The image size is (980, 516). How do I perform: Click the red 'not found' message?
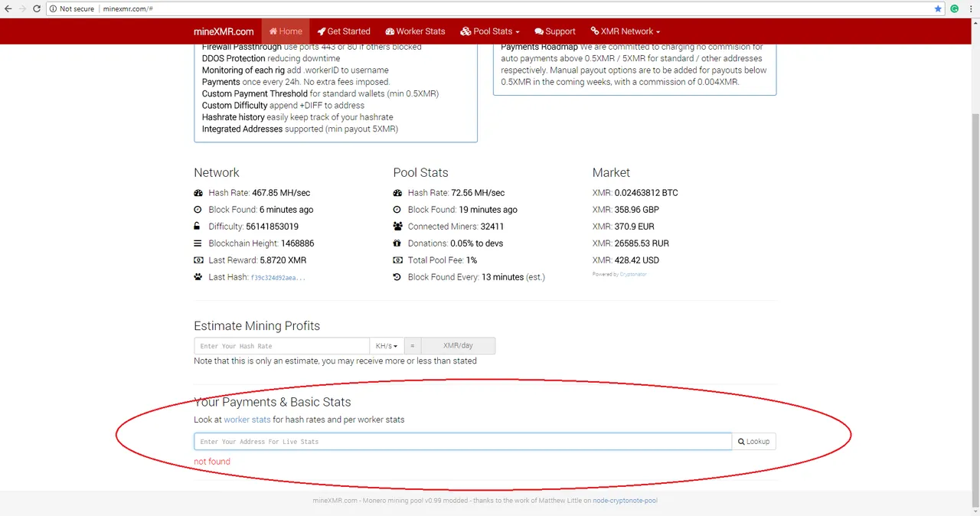(x=212, y=462)
